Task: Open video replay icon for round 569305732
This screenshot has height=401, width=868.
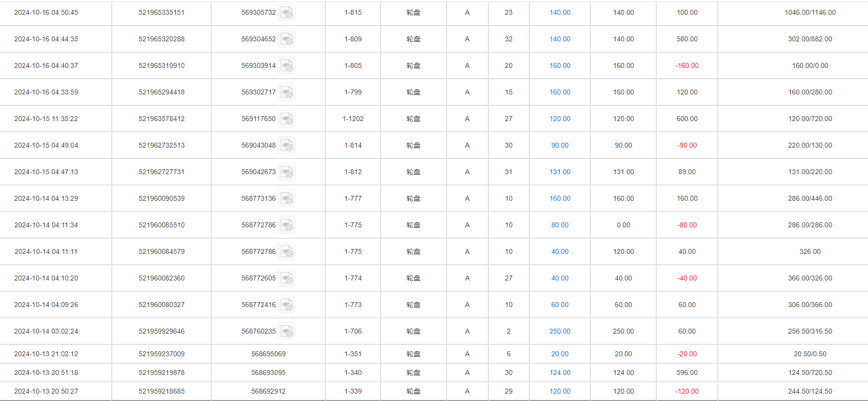Action: [287, 13]
